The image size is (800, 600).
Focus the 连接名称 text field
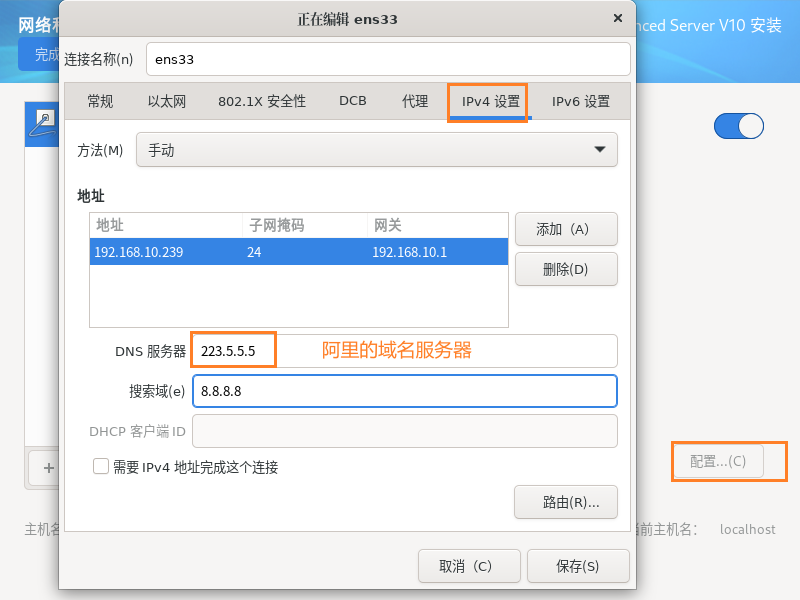(388, 59)
